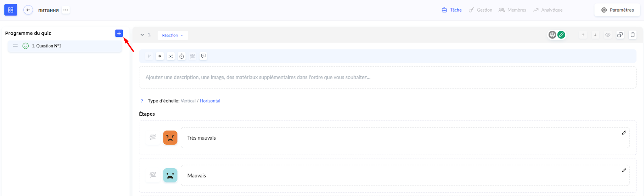Viewport: 644px width, 196px height.
Task: Open the Paramètres button
Action: tap(617, 10)
